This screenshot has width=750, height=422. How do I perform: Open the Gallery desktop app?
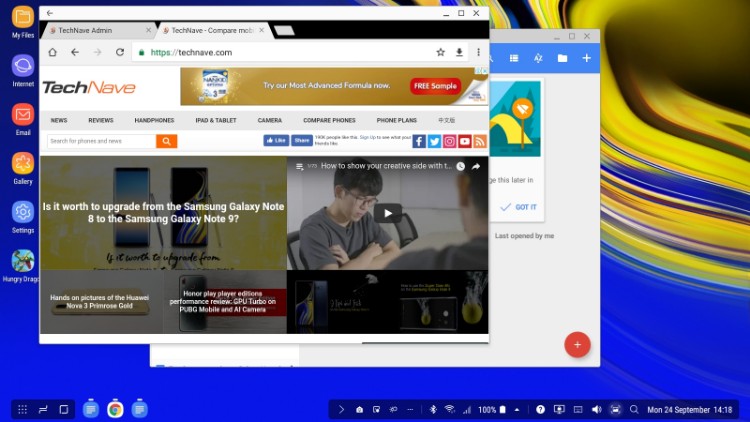point(22,164)
